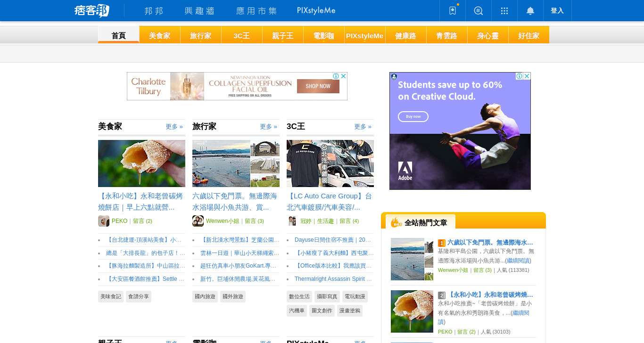The height and width of the screenshot is (343, 644).
Task: Click the Adobe logo in the ad
Action: coord(405,171)
